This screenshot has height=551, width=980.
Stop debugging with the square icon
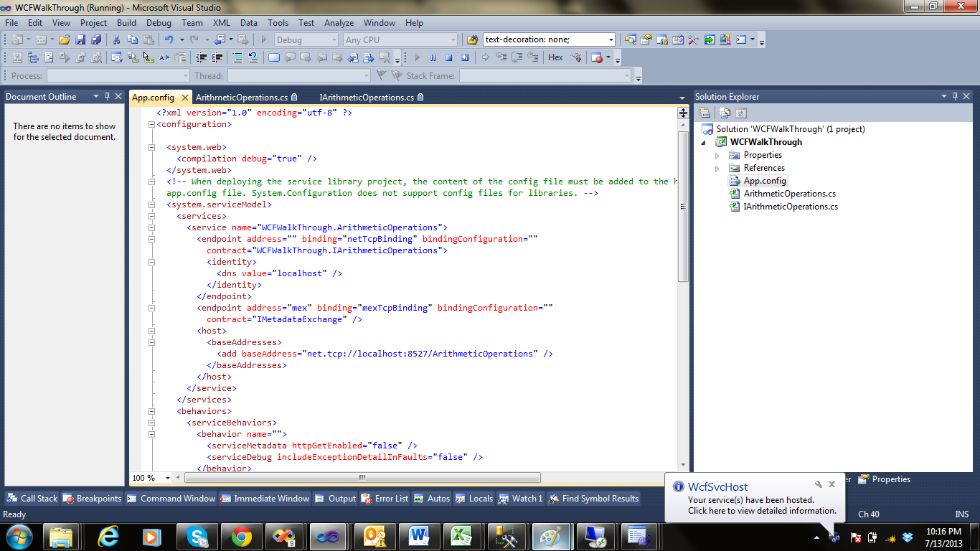click(x=448, y=57)
